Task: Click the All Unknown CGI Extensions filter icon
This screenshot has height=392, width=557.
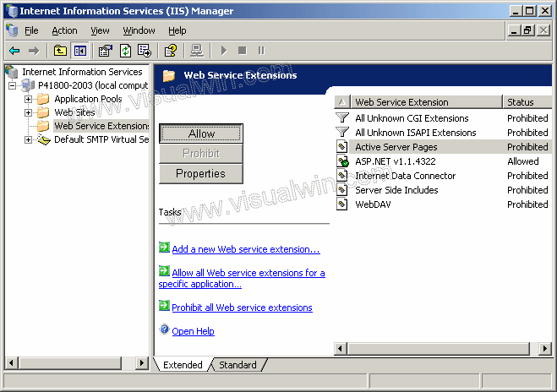Action: (x=342, y=118)
